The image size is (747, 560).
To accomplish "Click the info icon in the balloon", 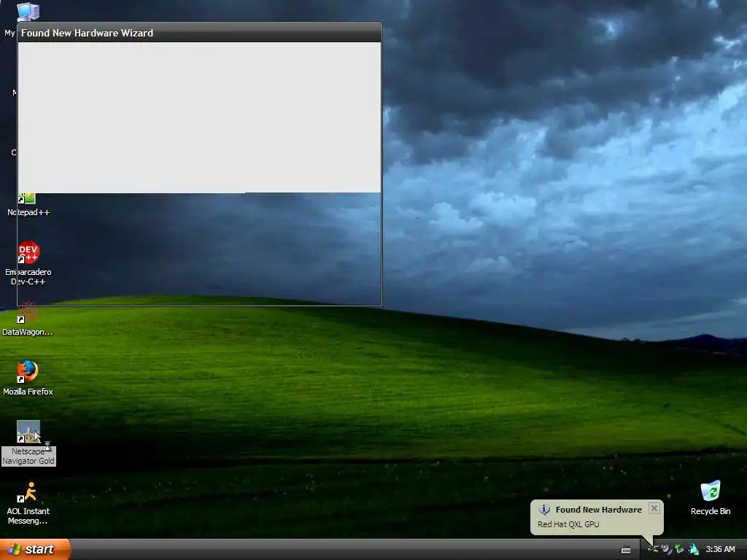I will tap(544, 510).
